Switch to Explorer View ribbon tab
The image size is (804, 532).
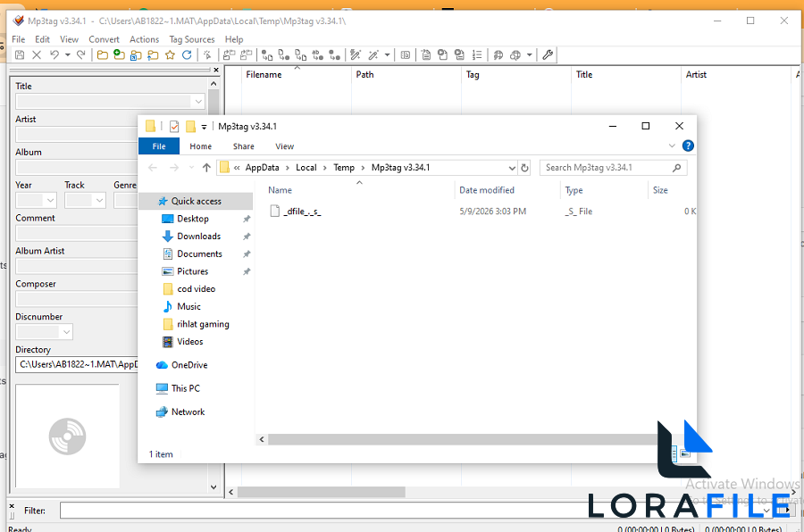tap(285, 146)
